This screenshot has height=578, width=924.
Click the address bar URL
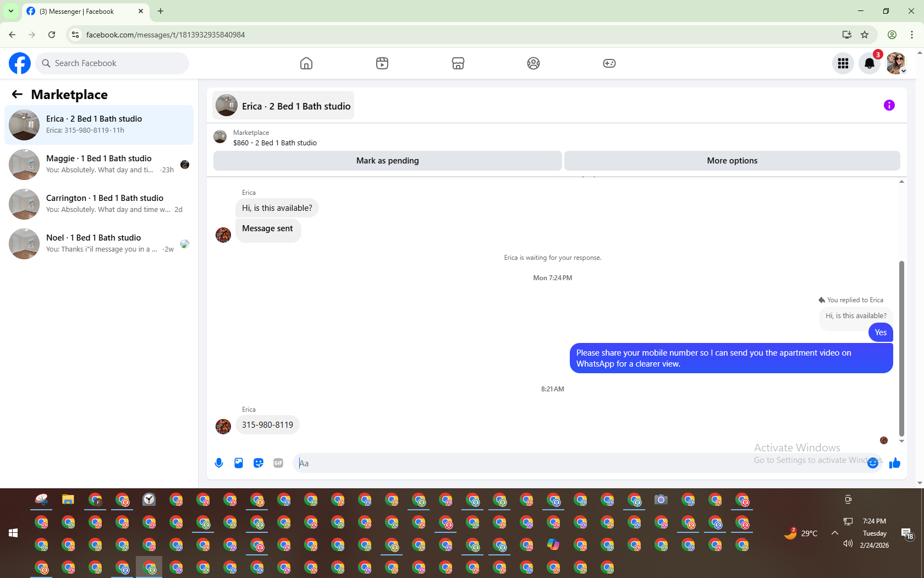[x=166, y=35]
